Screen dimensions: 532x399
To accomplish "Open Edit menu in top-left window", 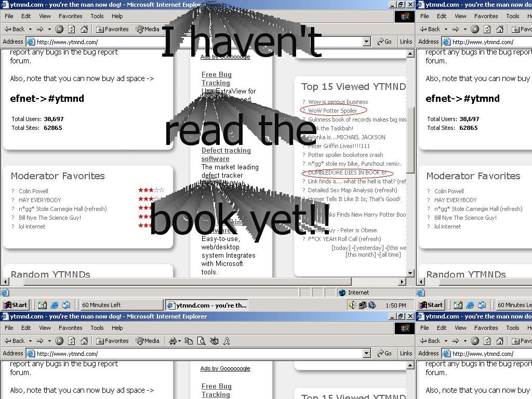I will click(x=26, y=16).
